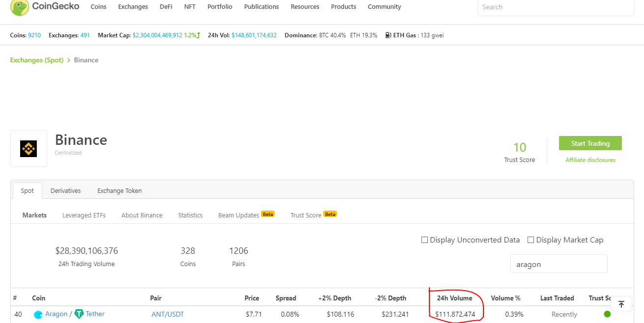Click the ETH Gas pump icon
The height and width of the screenshot is (323, 644).
(388, 35)
